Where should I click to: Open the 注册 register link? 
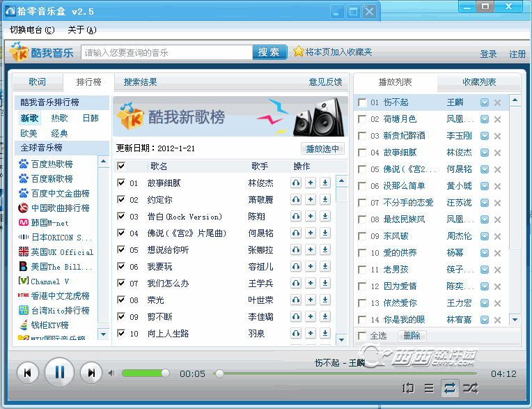(x=517, y=54)
